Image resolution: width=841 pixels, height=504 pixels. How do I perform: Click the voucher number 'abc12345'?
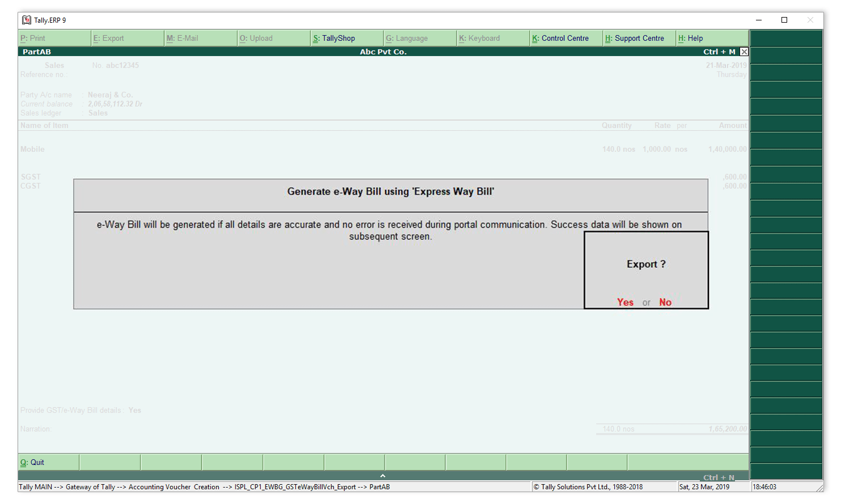[122, 65]
